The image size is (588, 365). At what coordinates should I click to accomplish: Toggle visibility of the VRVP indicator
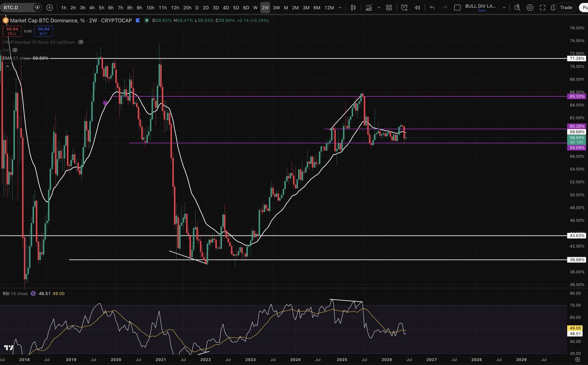pyautogui.click(x=80, y=42)
